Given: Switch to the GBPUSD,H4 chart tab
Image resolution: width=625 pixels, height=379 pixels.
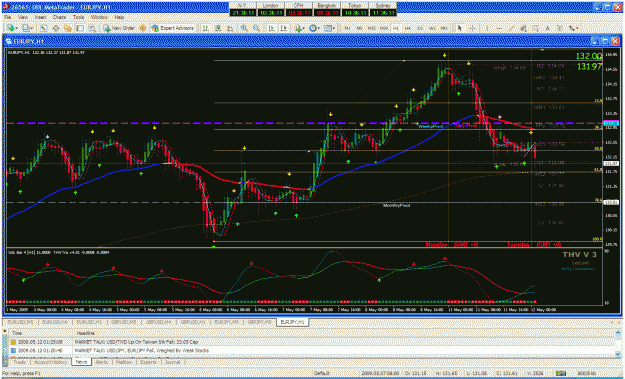Looking at the screenshot, I should [158, 322].
